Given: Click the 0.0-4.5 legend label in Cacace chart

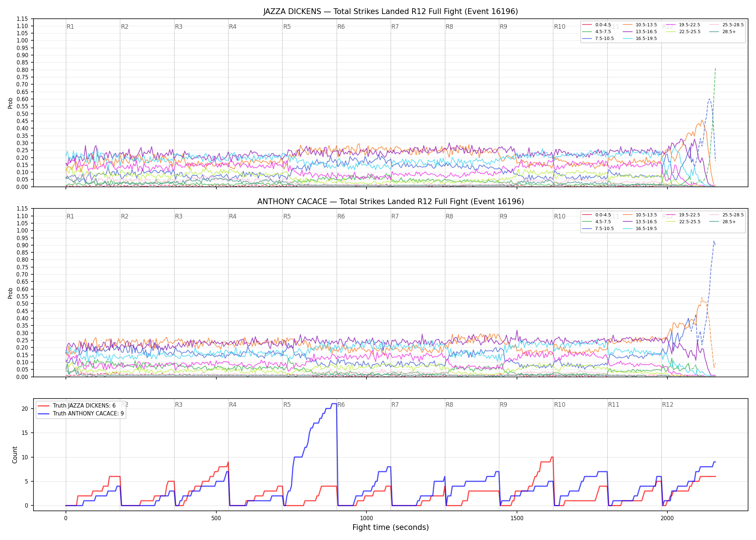Looking at the screenshot, I should pos(603,215).
